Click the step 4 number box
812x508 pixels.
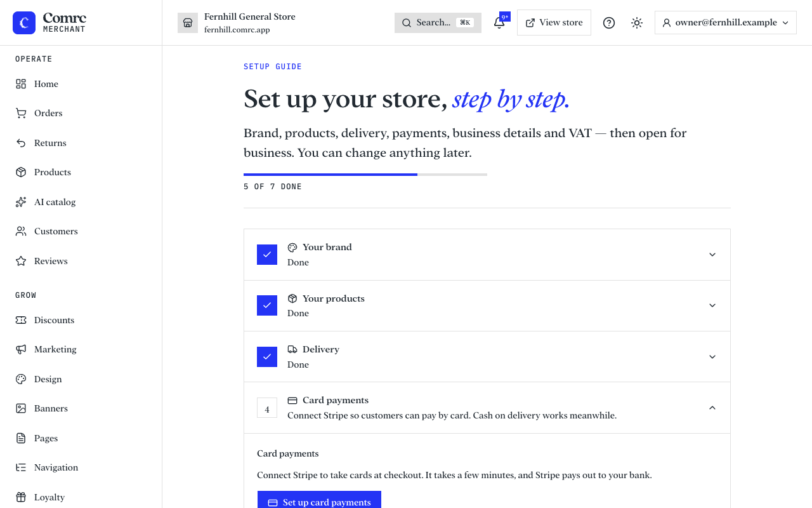[x=267, y=408]
